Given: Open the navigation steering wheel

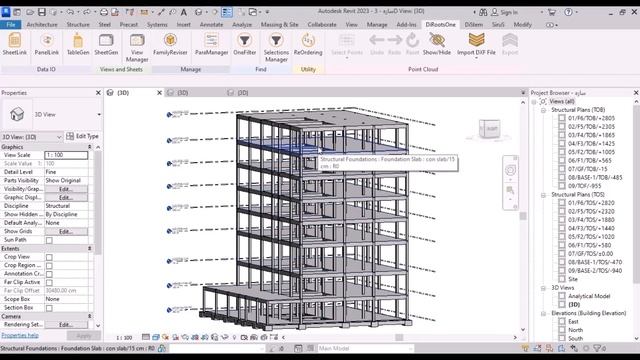Looking at the screenshot, I should coord(510,170).
